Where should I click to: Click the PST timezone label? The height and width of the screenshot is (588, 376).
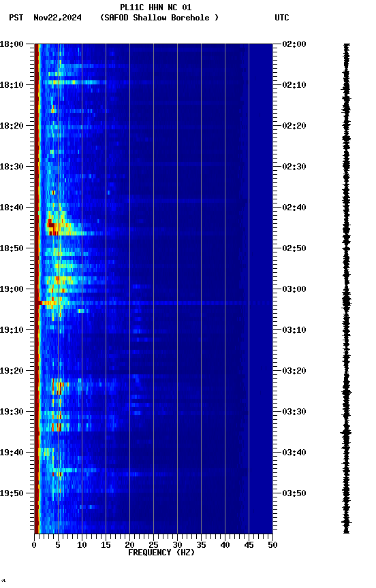pos(16,18)
